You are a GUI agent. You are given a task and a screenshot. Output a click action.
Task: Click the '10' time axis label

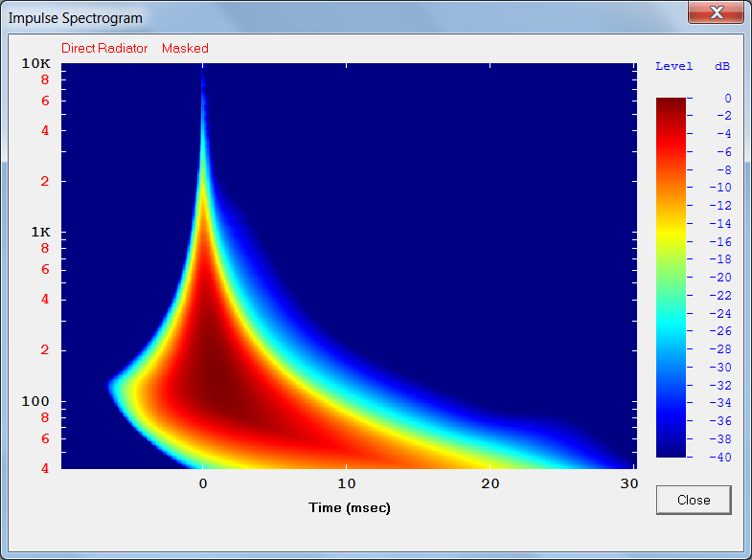pyautogui.click(x=346, y=483)
